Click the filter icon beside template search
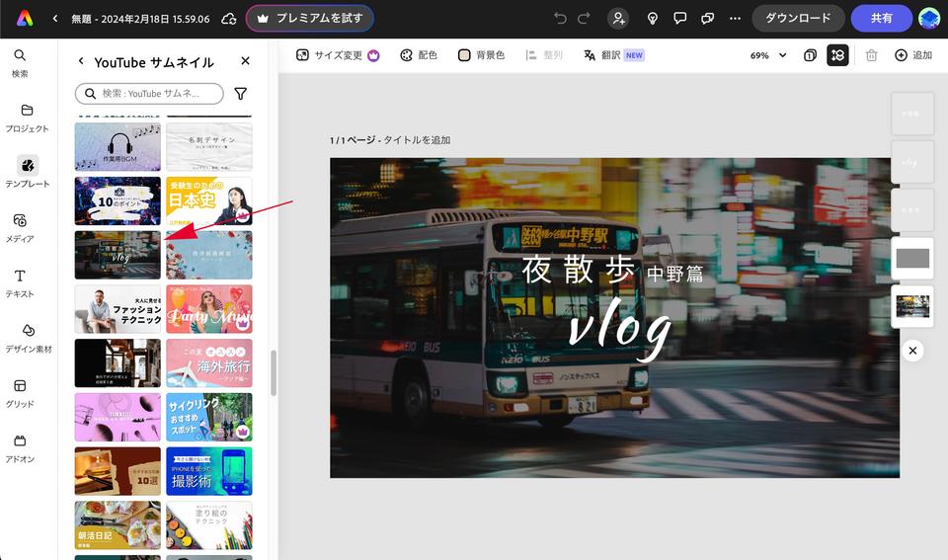Image resolution: width=948 pixels, height=560 pixels. click(x=240, y=94)
